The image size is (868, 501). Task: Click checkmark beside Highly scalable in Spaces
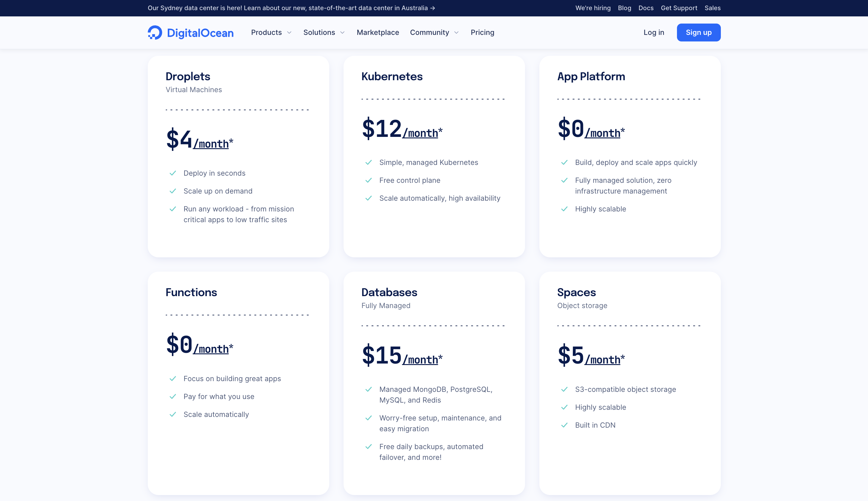(x=564, y=407)
